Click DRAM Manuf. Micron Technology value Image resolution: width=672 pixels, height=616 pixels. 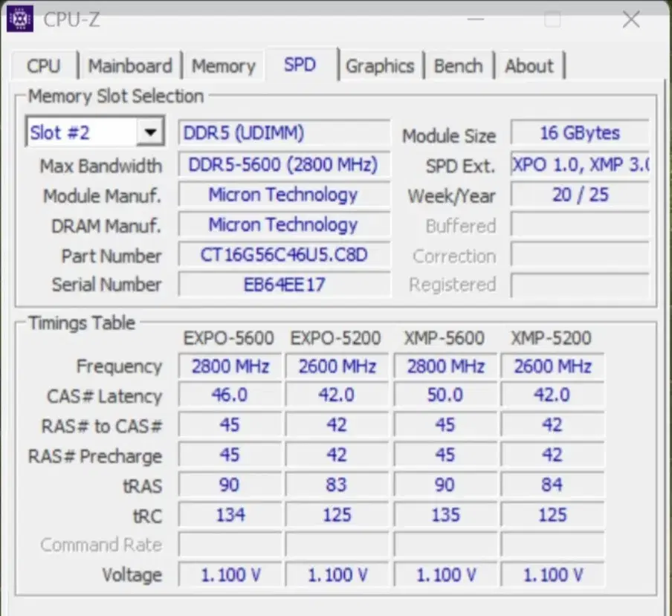(284, 224)
